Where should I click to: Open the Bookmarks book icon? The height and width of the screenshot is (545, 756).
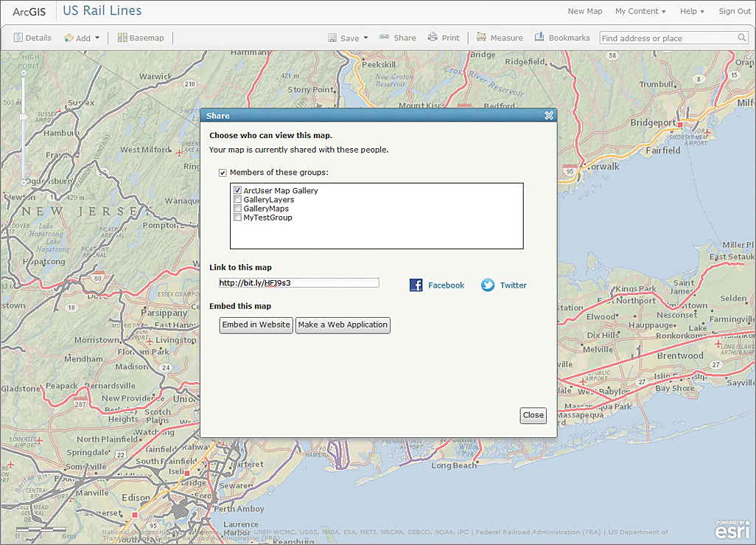tap(539, 37)
